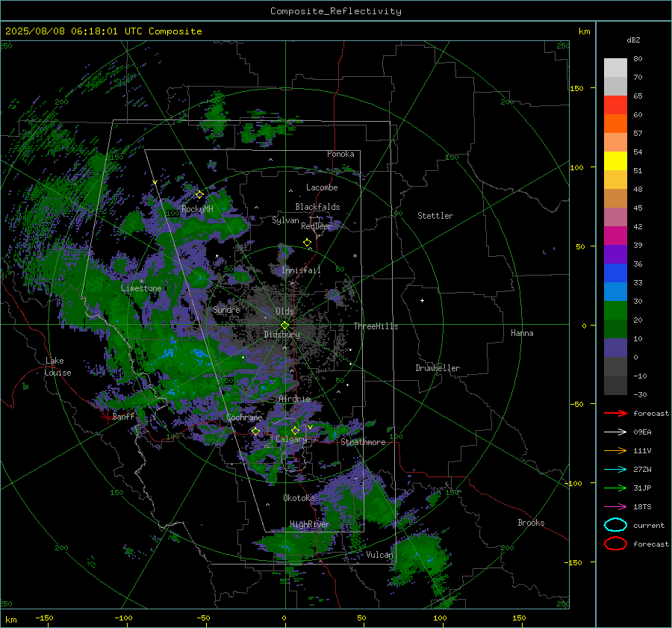Click the HighRiver label
Viewport: 672px width, 628px height.
pyautogui.click(x=310, y=524)
